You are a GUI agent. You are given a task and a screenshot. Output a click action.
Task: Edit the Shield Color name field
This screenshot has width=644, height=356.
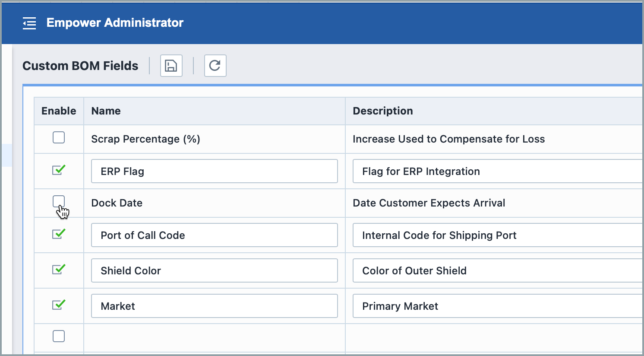215,270
